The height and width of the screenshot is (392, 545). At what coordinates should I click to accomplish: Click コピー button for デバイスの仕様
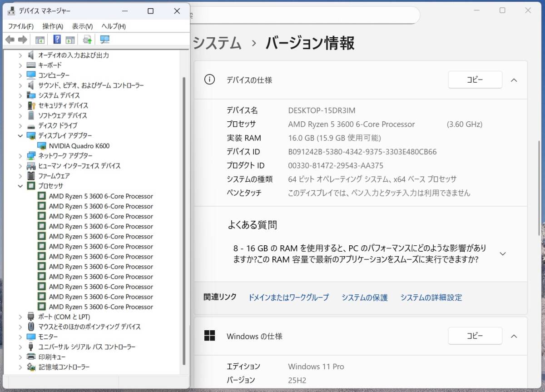click(475, 80)
